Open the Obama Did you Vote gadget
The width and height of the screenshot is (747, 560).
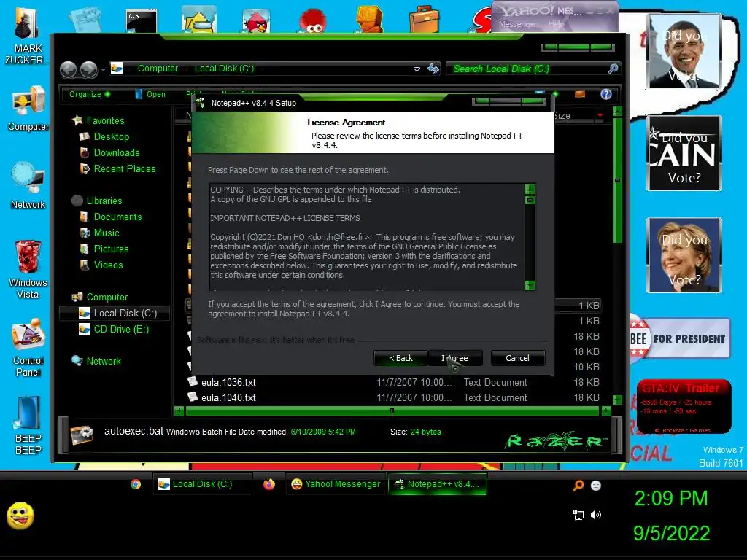pyautogui.click(x=684, y=52)
